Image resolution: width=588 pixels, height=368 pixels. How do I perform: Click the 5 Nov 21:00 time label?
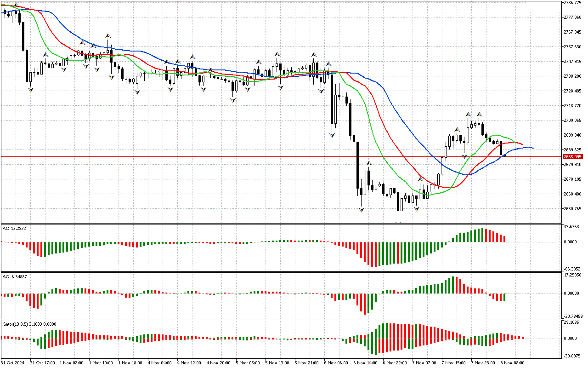coord(307,363)
